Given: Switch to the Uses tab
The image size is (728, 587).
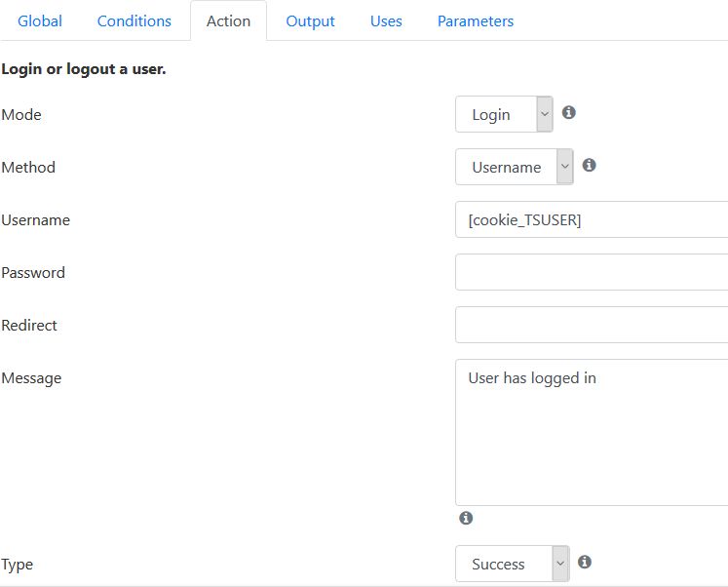Looking at the screenshot, I should pos(386,20).
